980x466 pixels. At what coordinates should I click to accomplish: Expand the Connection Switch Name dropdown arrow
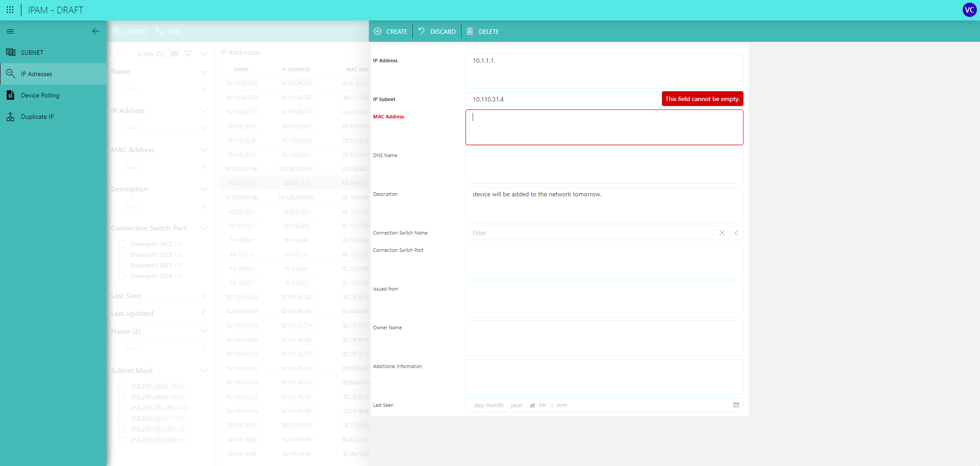pyautogui.click(x=736, y=233)
